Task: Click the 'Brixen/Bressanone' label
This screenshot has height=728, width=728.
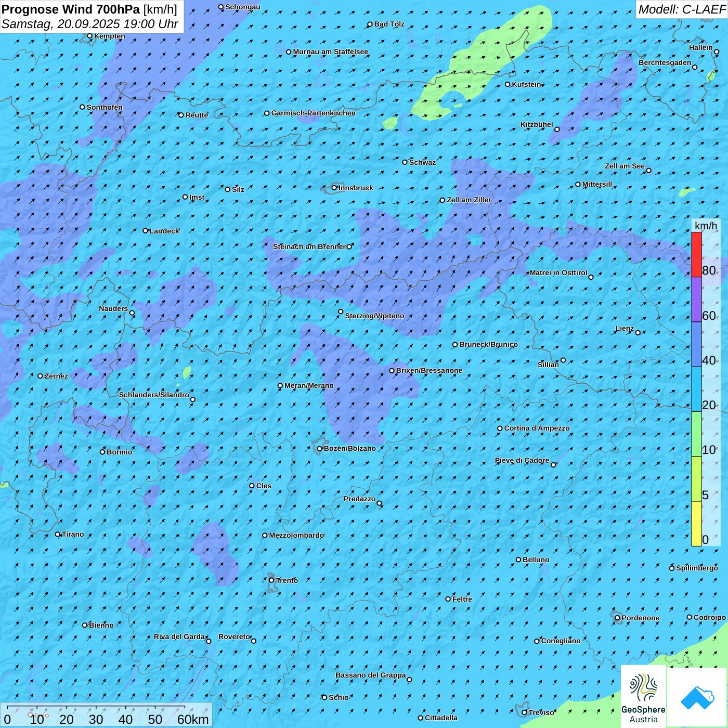Action: pyautogui.click(x=429, y=370)
